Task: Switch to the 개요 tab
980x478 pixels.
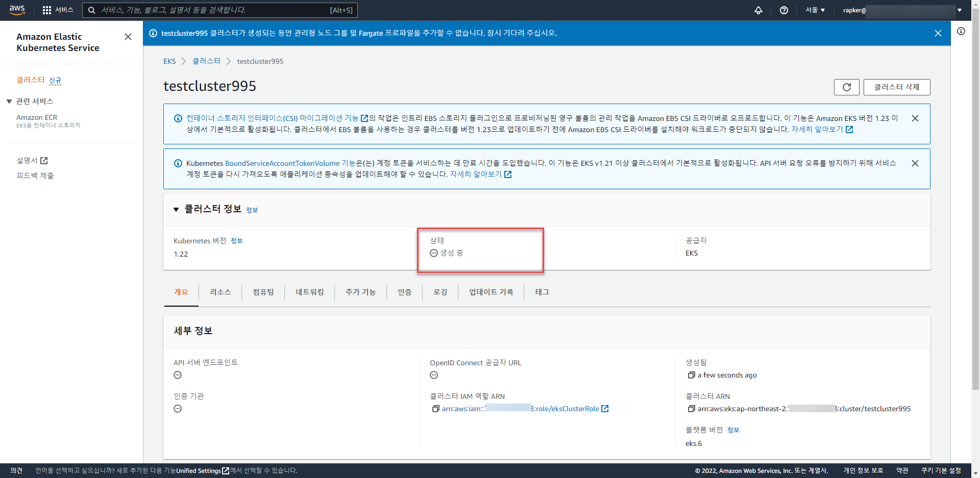Action: pyautogui.click(x=181, y=292)
